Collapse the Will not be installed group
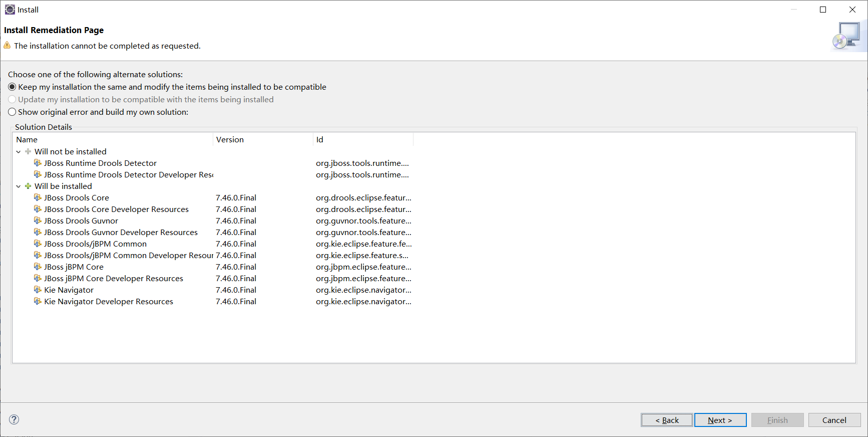868x437 pixels. tap(19, 151)
